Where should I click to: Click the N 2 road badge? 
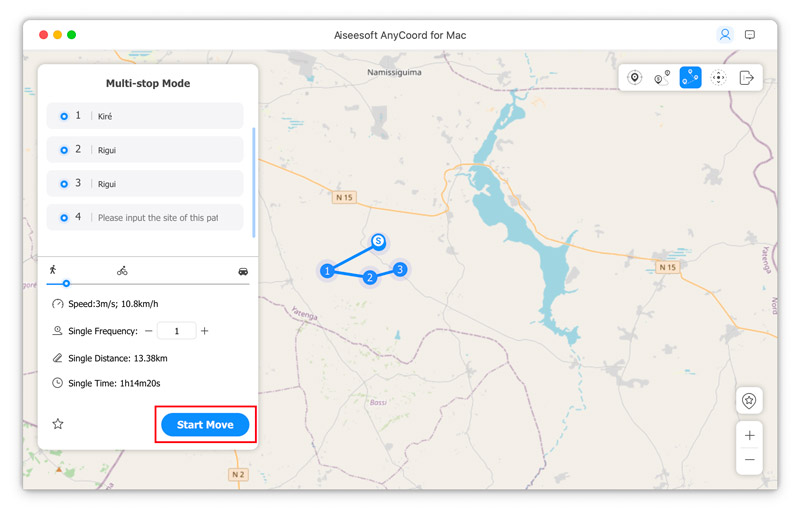point(238,475)
